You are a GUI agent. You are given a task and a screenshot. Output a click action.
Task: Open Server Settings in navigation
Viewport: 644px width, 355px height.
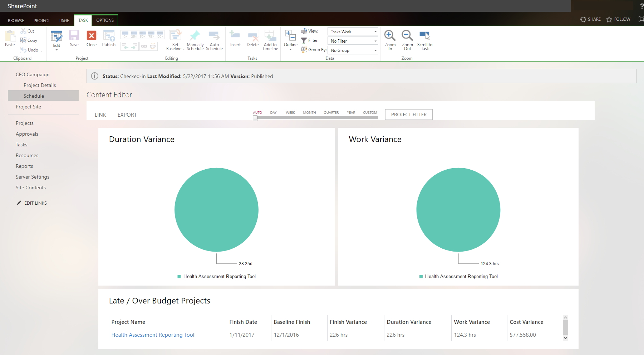coord(33,177)
